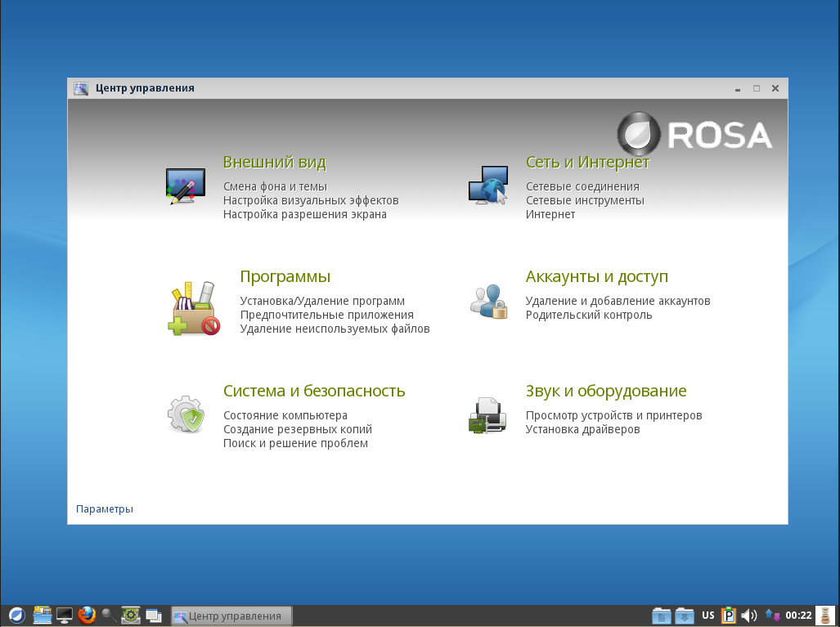Viewport: 840px width, 627px height.
Task: Click Центр управления taskbar window button
Action: point(231,616)
